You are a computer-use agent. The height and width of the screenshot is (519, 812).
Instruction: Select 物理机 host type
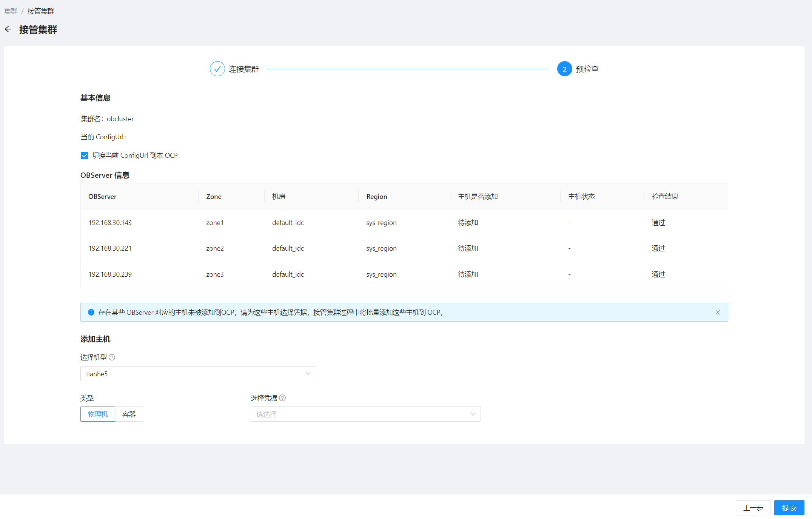tap(98, 414)
